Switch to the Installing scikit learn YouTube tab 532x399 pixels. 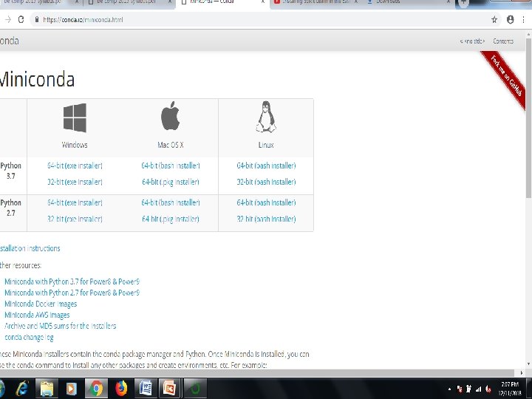tap(316, 3)
